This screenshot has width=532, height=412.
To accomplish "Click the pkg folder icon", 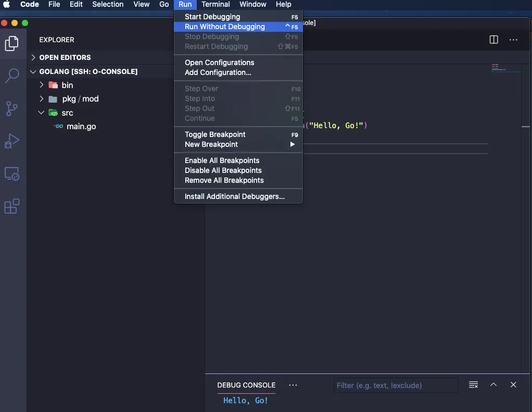I will 53,99.
